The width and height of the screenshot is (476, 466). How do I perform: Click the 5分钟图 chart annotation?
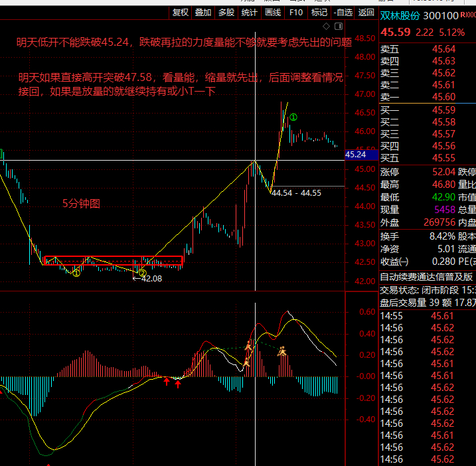tap(82, 203)
